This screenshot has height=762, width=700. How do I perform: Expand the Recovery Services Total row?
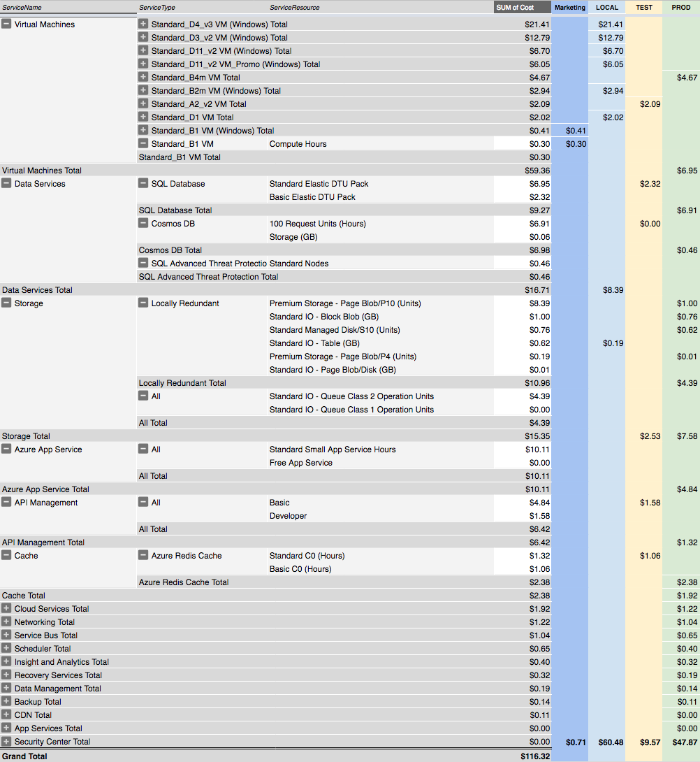[6, 675]
